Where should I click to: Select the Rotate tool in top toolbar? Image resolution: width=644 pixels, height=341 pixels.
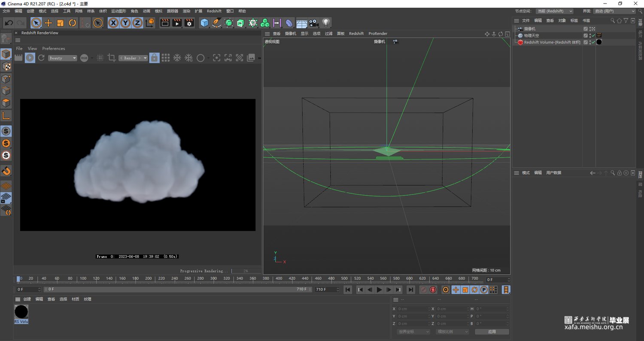click(73, 23)
